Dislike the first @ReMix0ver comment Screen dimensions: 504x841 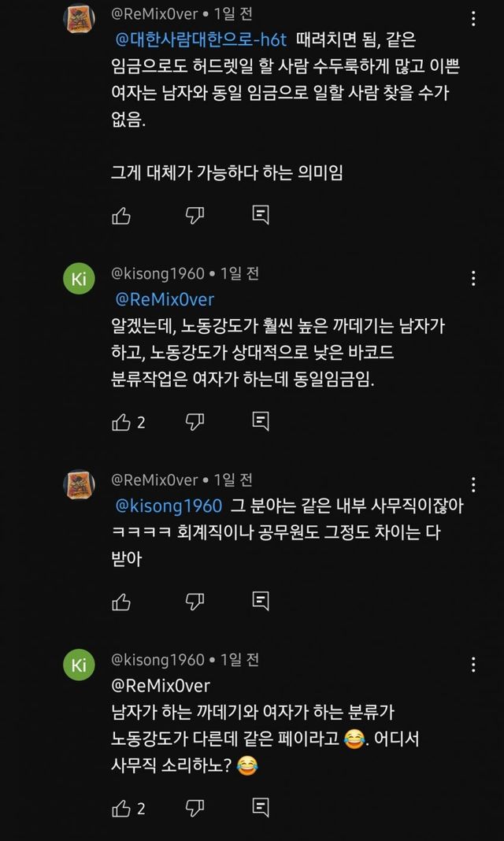(x=195, y=215)
